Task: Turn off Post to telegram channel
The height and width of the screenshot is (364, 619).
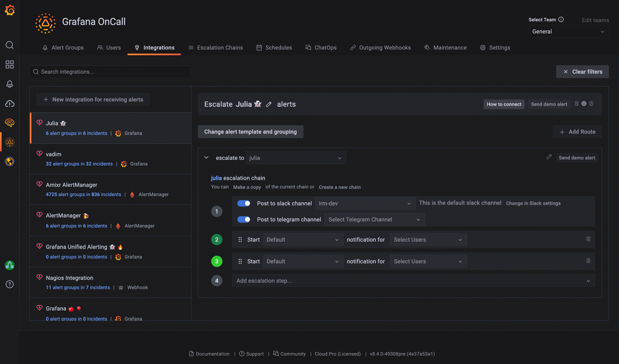Action: pos(244,219)
